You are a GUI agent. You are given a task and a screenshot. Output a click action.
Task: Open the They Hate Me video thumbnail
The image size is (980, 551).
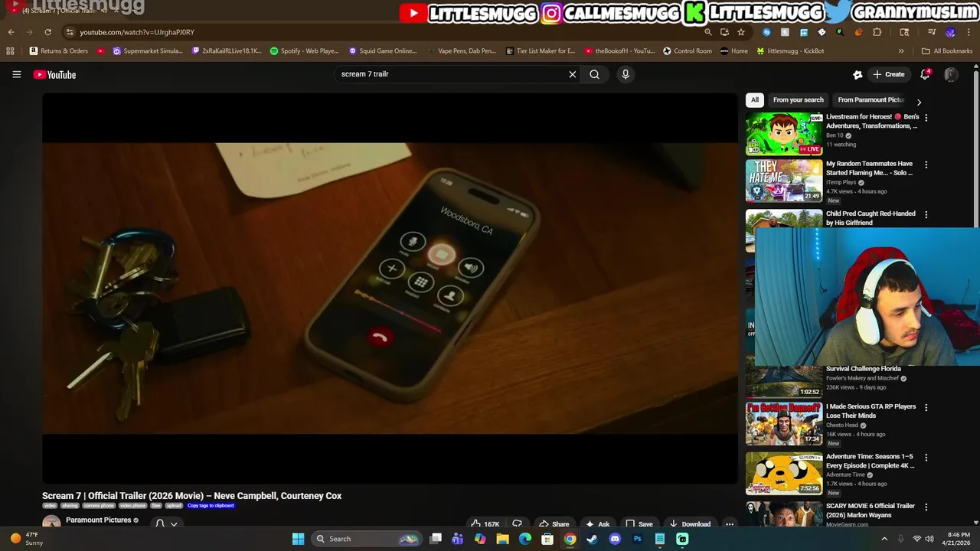click(x=784, y=180)
